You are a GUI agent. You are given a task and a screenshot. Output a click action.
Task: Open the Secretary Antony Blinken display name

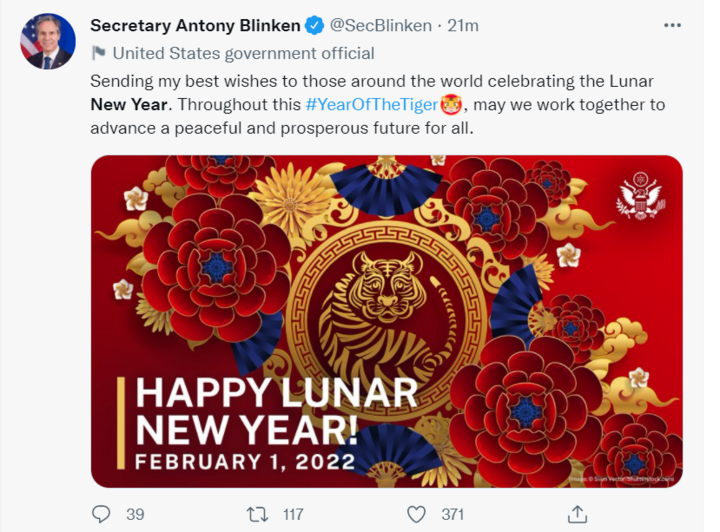196,25
